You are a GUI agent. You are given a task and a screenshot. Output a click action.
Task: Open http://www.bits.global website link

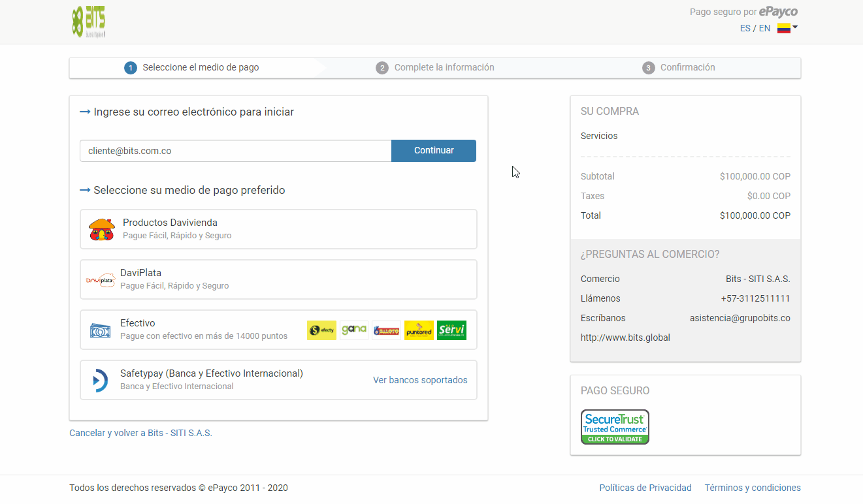[625, 338]
